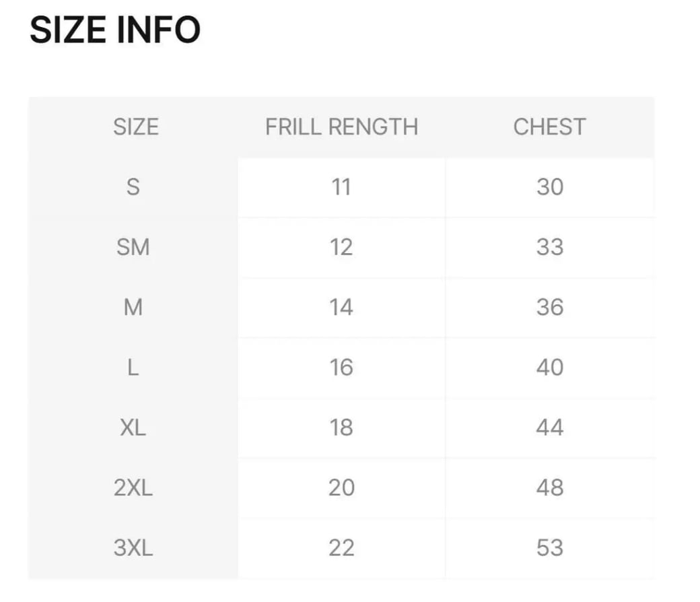Click the M size row label

[x=133, y=307]
